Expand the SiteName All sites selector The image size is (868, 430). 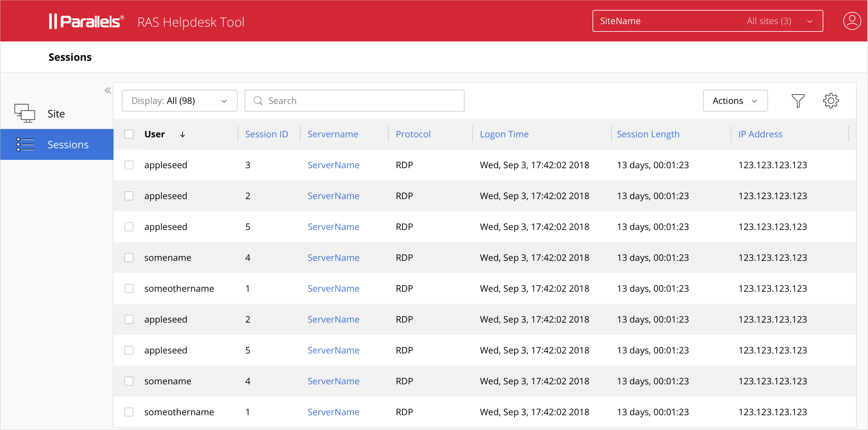[707, 21]
